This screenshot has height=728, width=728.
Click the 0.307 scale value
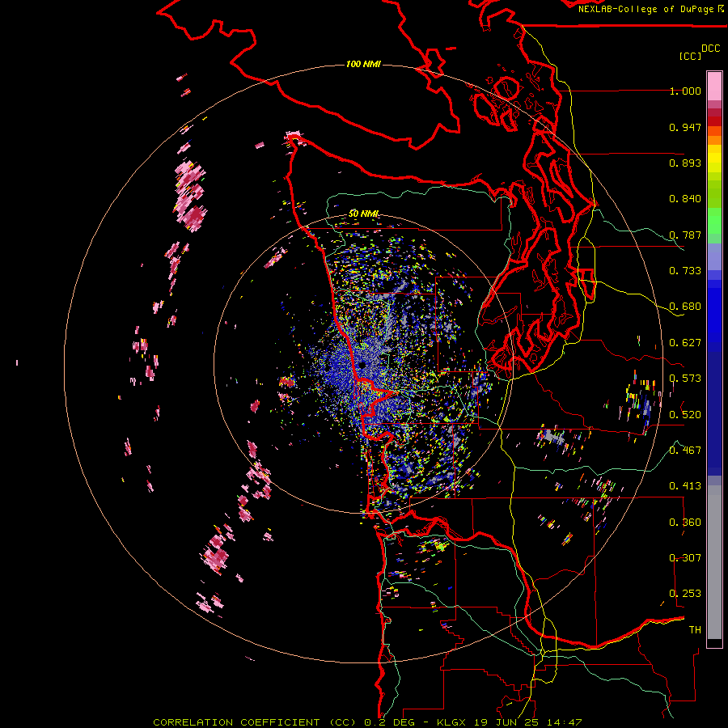(x=685, y=557)
